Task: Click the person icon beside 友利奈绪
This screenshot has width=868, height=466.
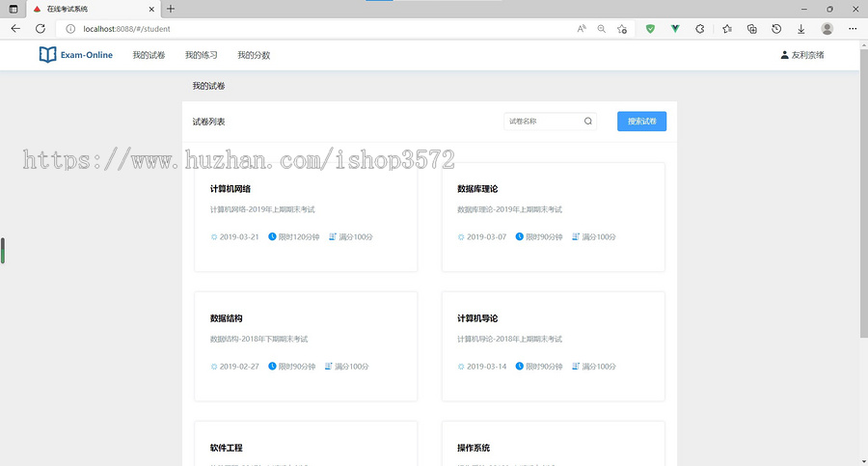Action: [784, 55]
